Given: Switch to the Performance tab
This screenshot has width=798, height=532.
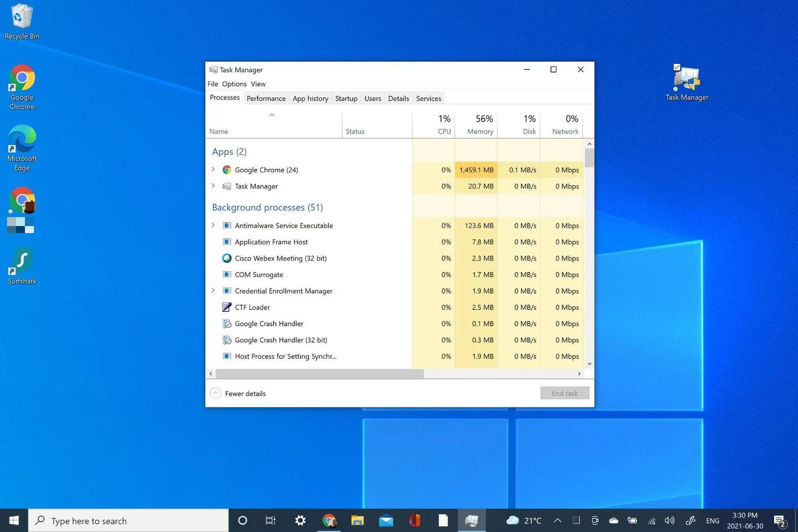Looking at the screenshot, I should tap(266, 98).
